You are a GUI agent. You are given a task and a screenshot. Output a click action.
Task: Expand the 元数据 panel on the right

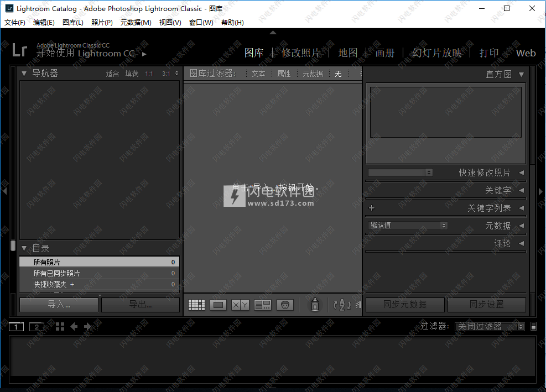[x=521, y=226]
